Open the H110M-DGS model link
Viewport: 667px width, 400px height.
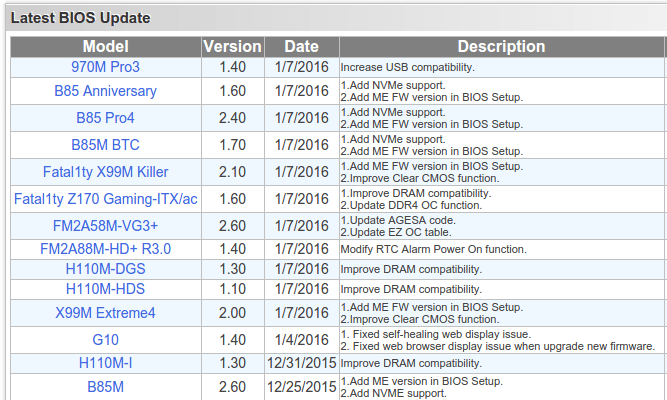(105, 269)
